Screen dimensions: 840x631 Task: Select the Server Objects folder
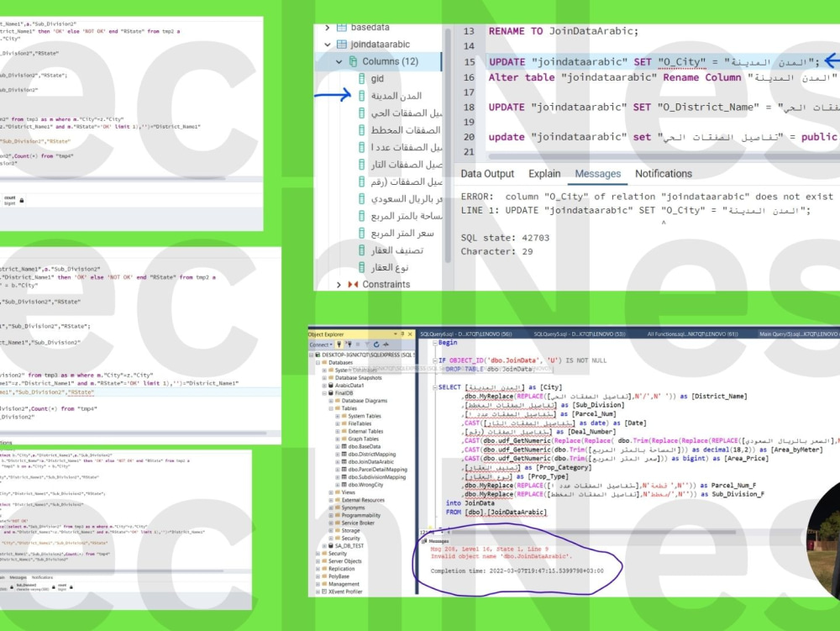pyautogui.click(x=345, y=561)
